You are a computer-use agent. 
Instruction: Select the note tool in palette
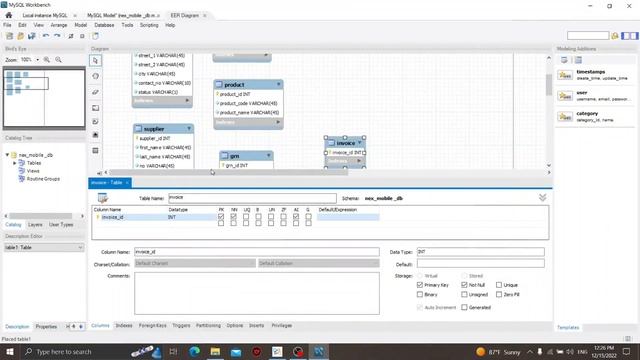point(95,122)
